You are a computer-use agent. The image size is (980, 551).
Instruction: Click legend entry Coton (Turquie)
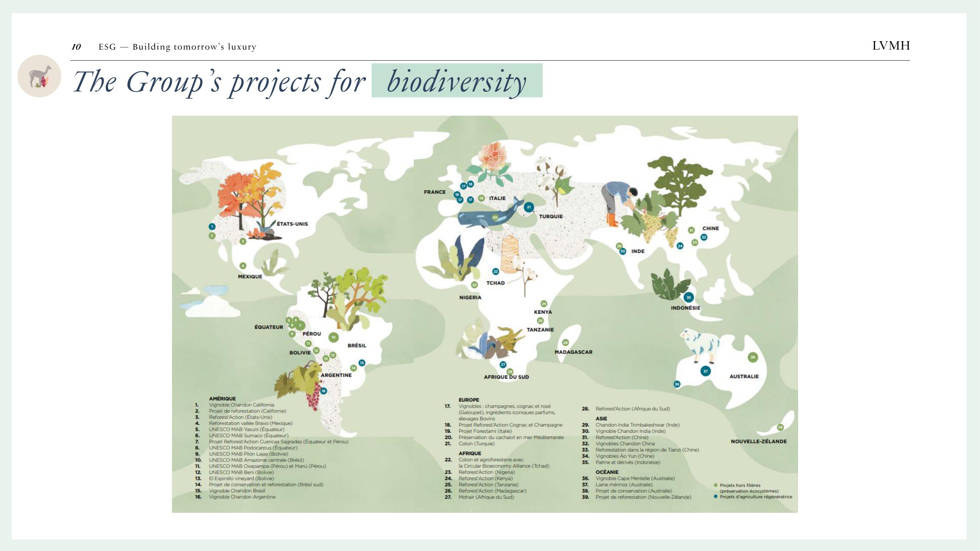(476, 444)
